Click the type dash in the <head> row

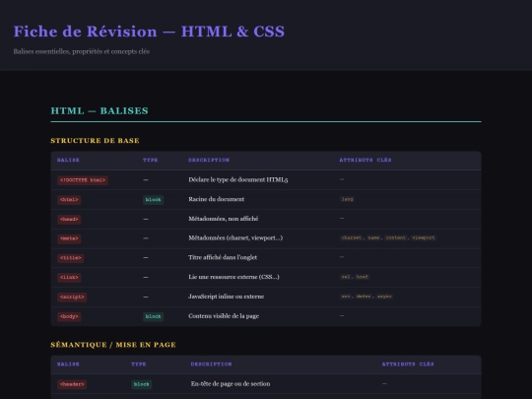(x=146, y=219)
